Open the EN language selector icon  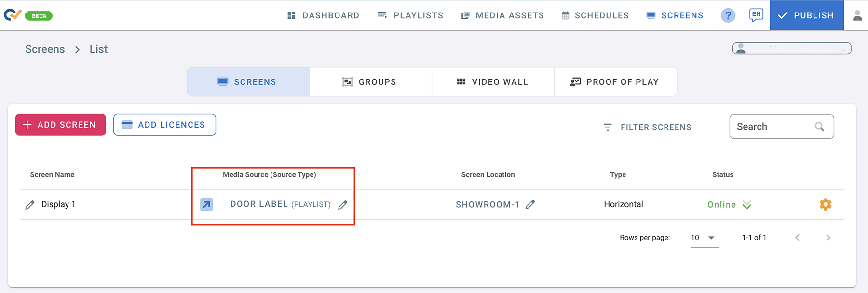click(756, 15)
